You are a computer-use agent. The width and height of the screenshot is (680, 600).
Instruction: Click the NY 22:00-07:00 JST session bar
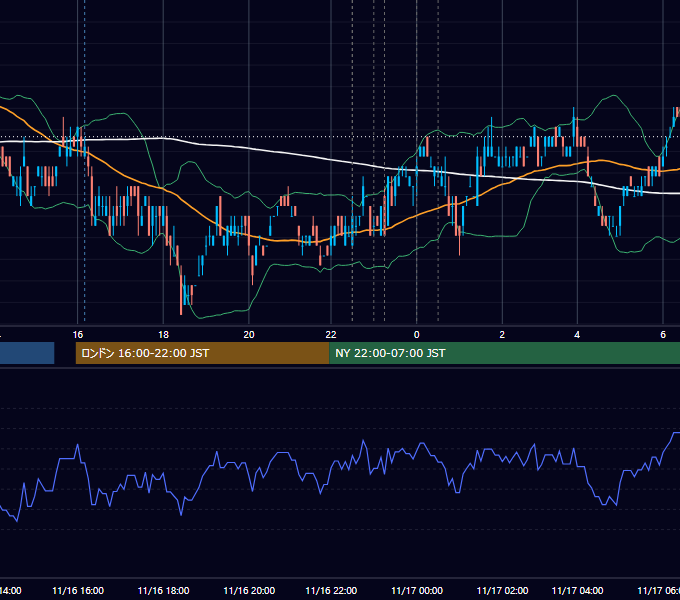(x=504, y=353)
